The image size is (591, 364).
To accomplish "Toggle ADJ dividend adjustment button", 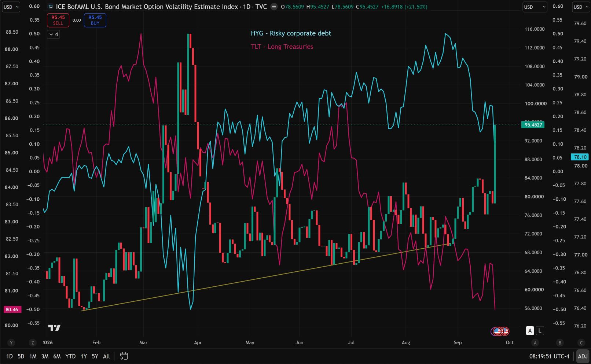I will click(583, 356).
